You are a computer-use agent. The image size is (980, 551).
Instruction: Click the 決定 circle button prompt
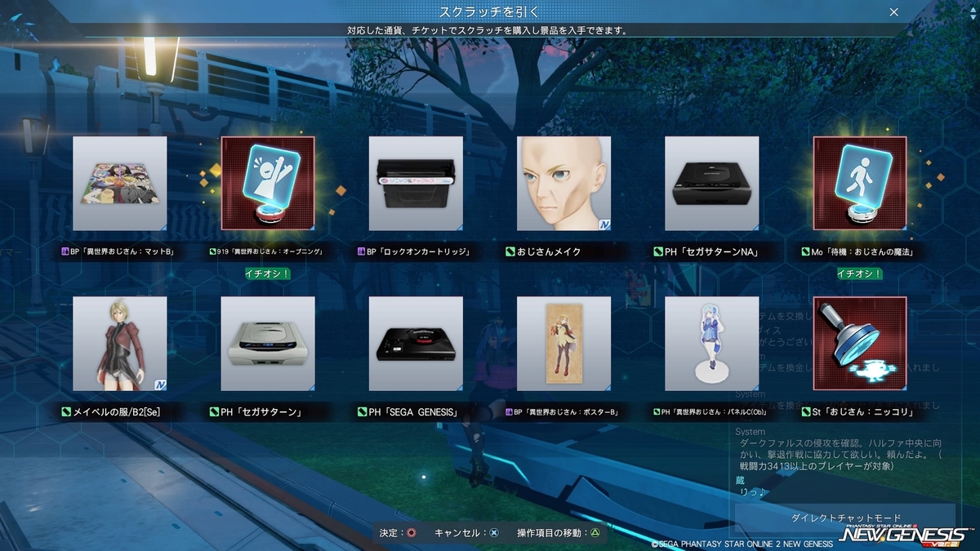coord(398,533)
